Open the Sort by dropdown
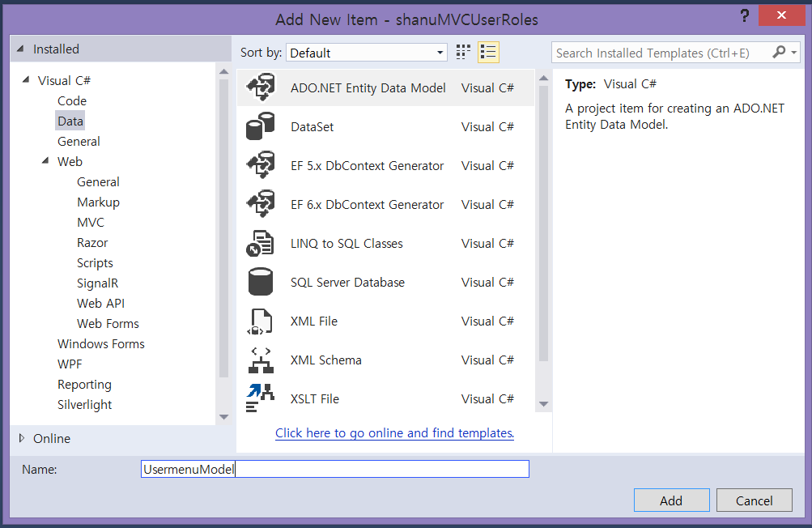The image size is (812, 528). coord(366,53)
